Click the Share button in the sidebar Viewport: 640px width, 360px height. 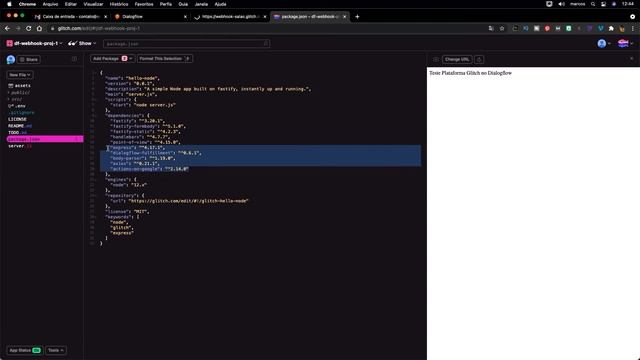point(29,60)
